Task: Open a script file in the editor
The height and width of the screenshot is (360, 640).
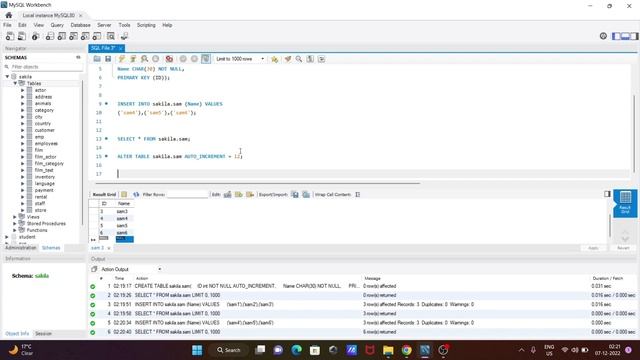Action: click(97, 59)
